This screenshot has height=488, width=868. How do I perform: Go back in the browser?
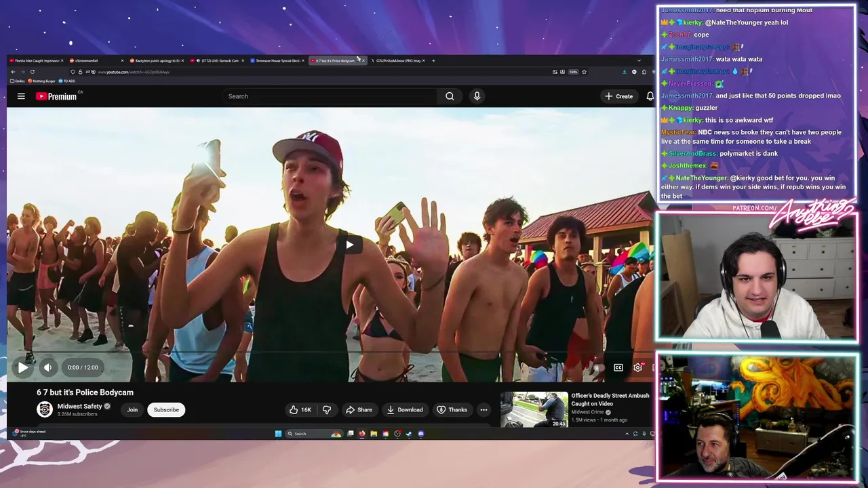(12, 72)
